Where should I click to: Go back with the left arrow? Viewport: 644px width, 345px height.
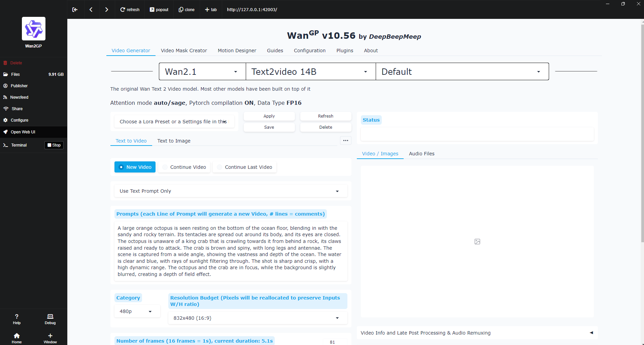(x=91, y=9)
